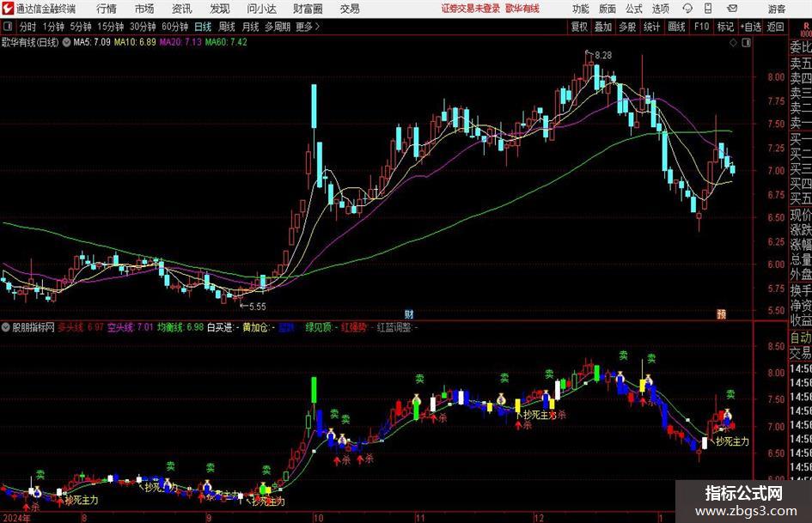Add stock via +自选 button

pyautogui.click(x=751, y=27)
